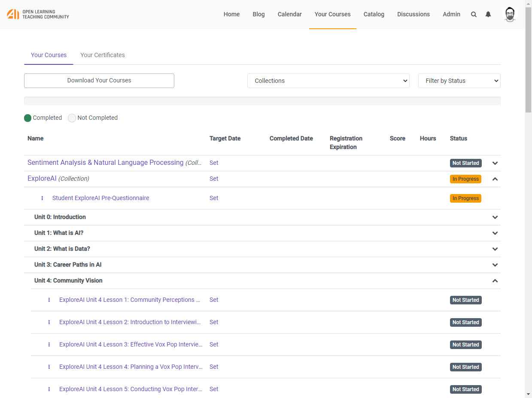Open the notifications bell icon
The height and width of the screenshot is (398, 532).
488,14
